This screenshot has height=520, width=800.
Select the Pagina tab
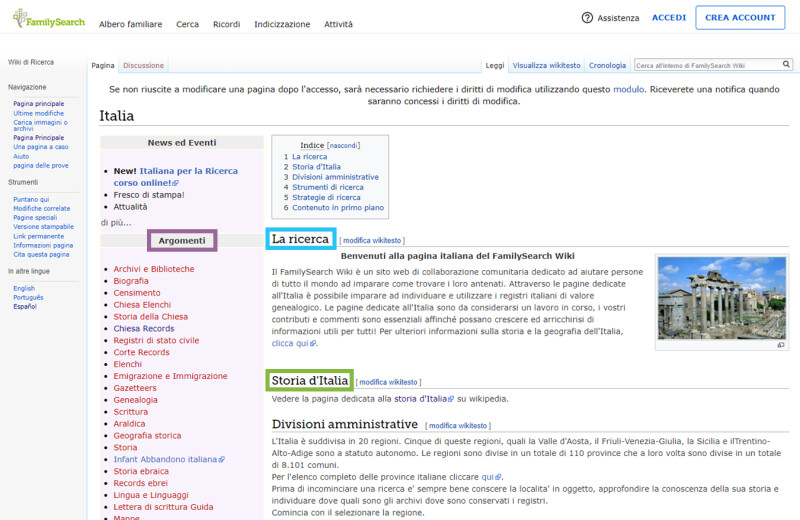[x=103, y=65]
